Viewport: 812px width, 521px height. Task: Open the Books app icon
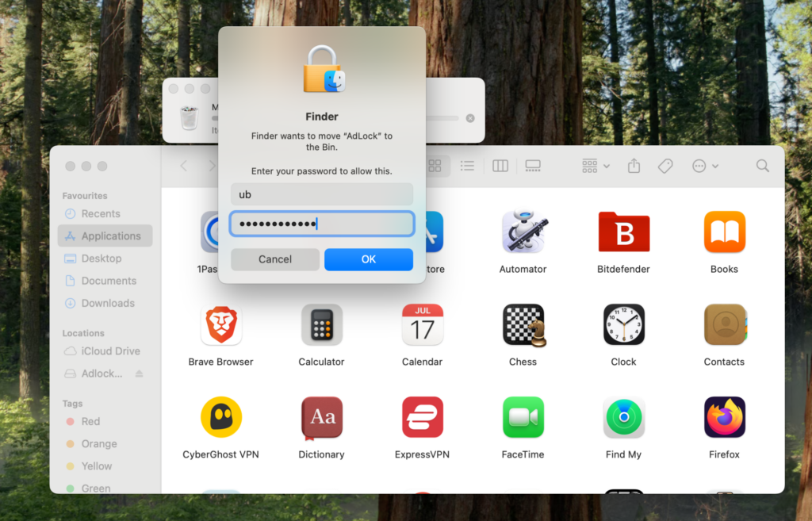point(724,232)
